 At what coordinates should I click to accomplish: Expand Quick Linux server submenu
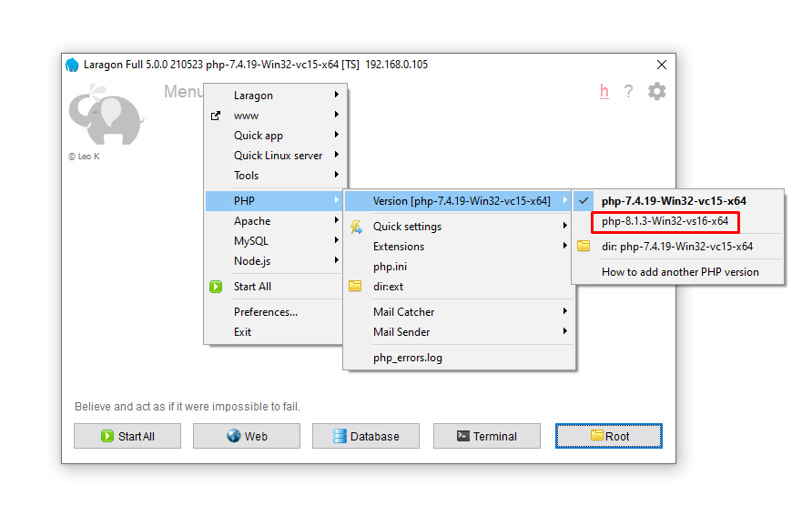(x=275, y=156)
